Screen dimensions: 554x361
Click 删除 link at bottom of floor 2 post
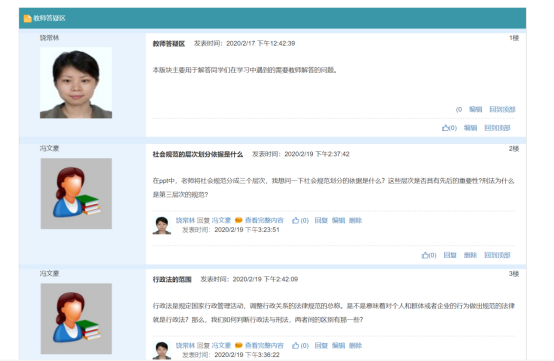point(470,255)
